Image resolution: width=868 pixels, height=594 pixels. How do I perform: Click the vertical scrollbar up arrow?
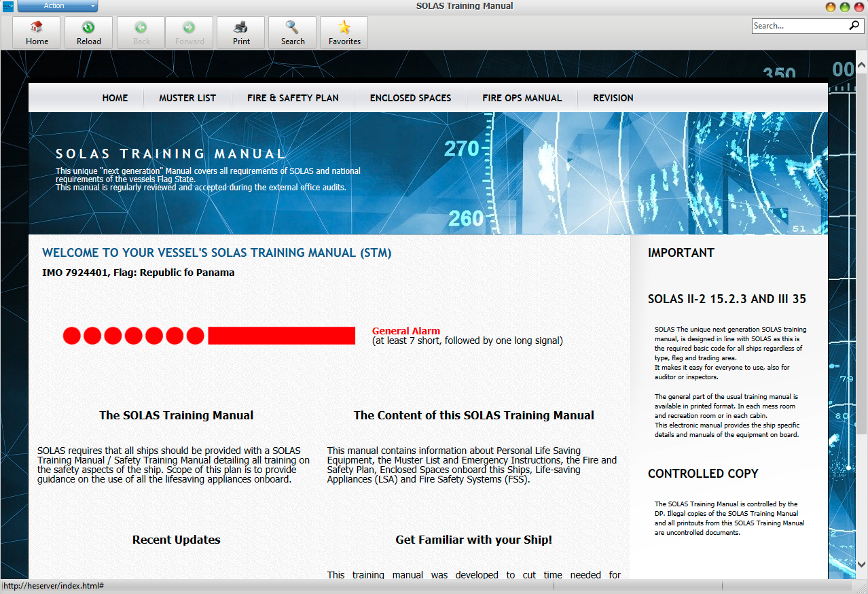[x=861, y=66]
